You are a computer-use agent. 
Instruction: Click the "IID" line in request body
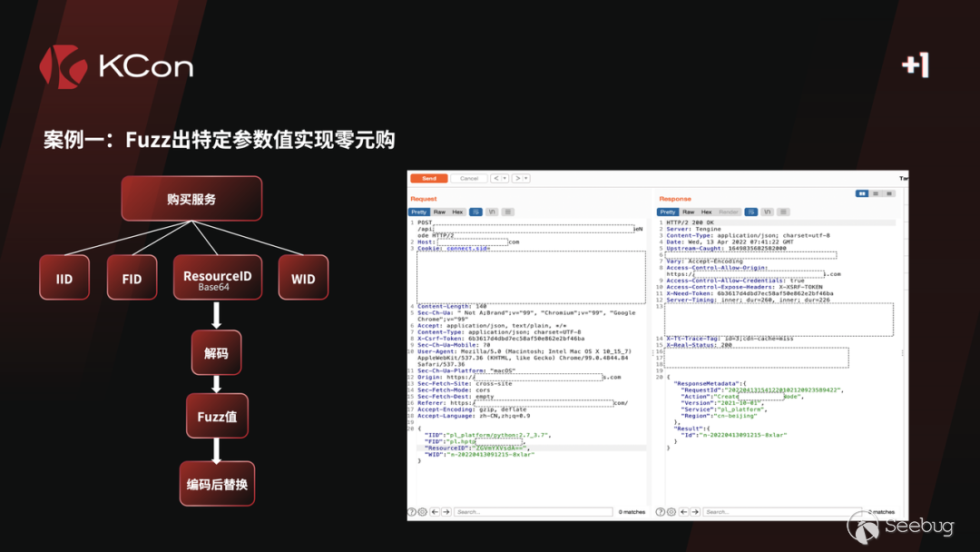488,435
